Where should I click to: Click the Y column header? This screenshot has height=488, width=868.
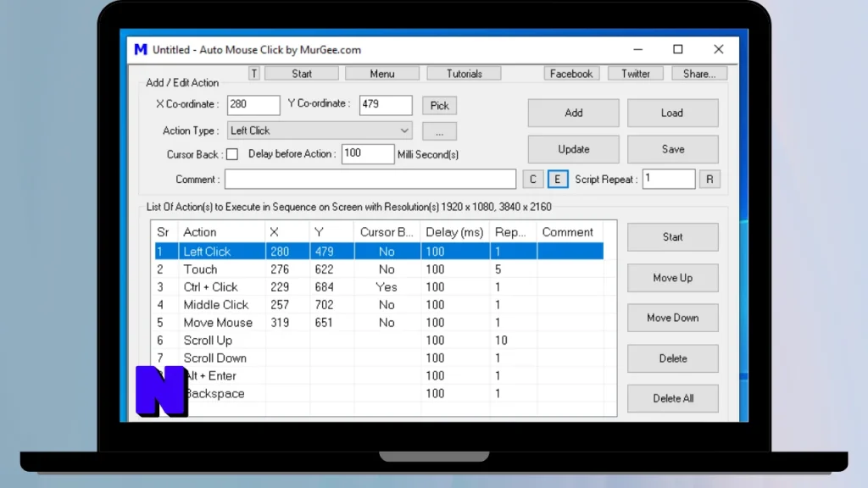(x=331, y=232)
